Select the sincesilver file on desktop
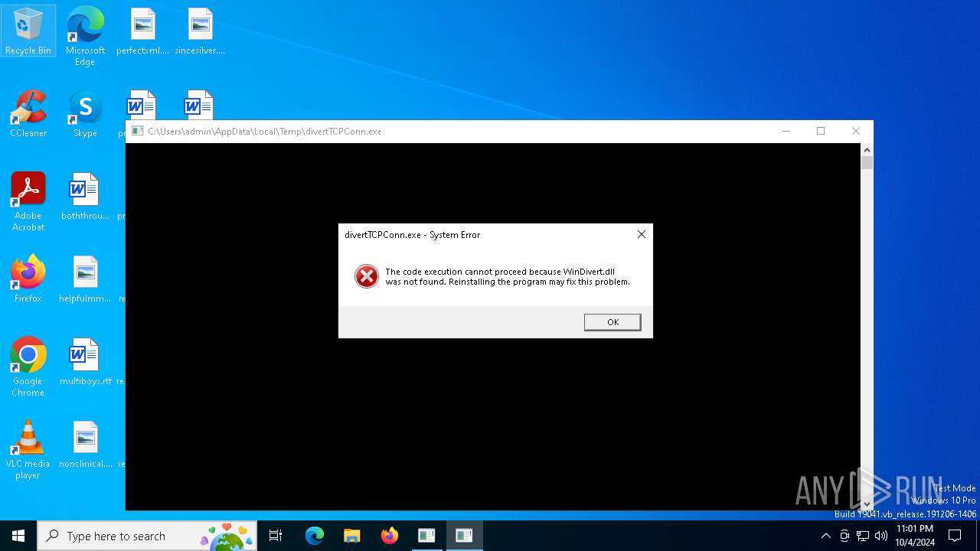The width and height of the screenshot is (980, 551). click(200, 31)
